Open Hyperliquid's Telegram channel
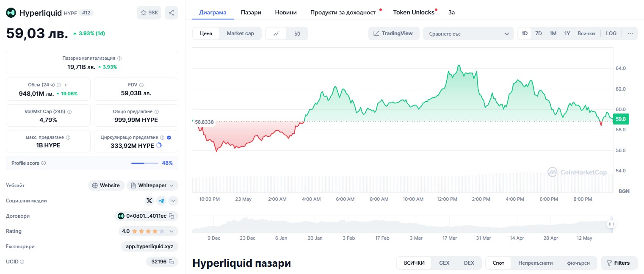Image resolution: width=644 pixels, height=274 pixels. point(161,201)
